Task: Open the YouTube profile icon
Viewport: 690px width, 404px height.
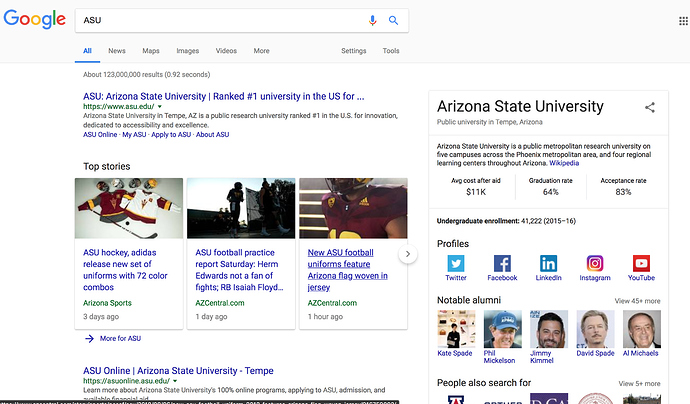Action: tap(641, 263)
